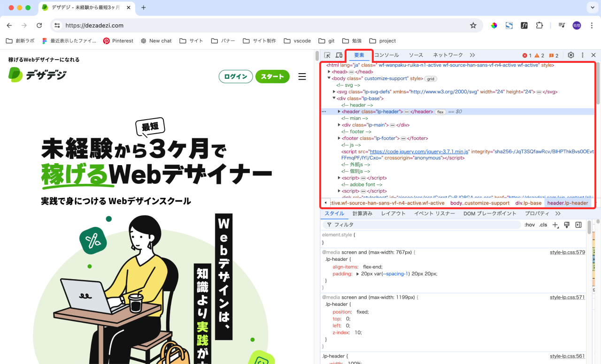Open the プロパティ tab
The width and height of the screenshot is (601, 364).
coord(537,213)
